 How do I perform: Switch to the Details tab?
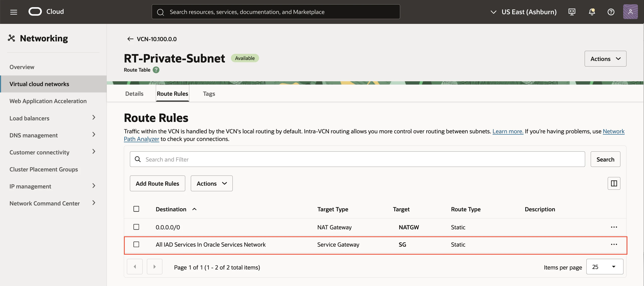134,94
